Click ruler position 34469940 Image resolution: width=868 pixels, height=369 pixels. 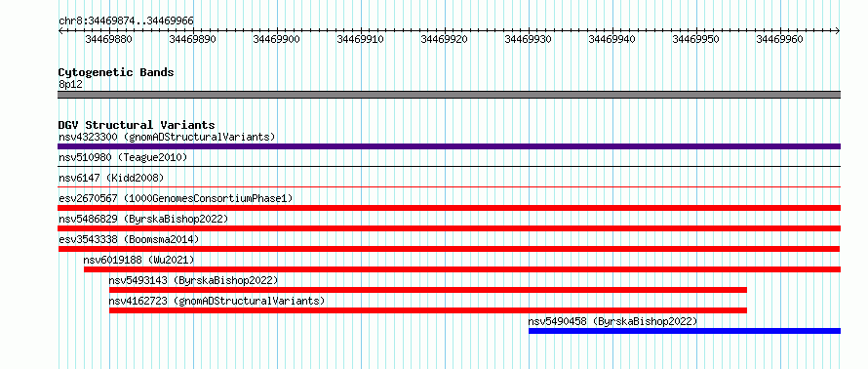point(612,39)
